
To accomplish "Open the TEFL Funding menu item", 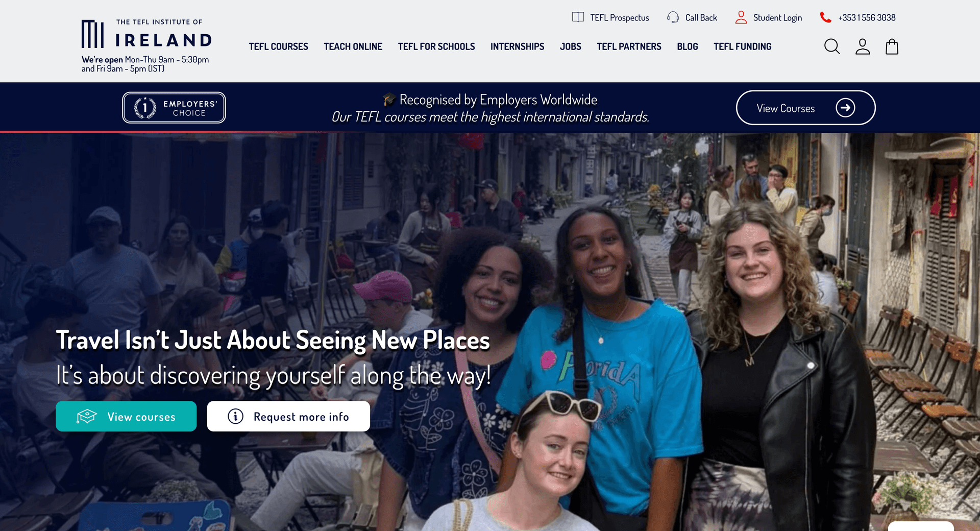I will coord(742,46).
